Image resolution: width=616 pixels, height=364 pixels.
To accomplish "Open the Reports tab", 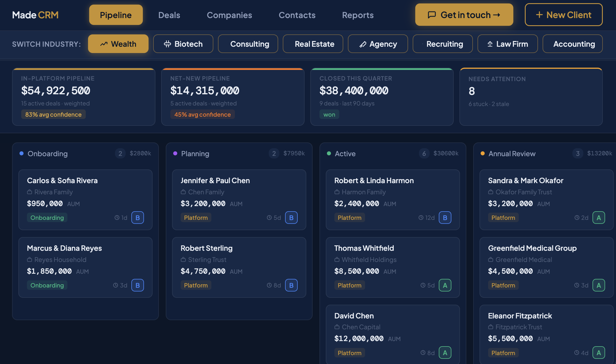I will pyautogui.click(x=358, y=15).
